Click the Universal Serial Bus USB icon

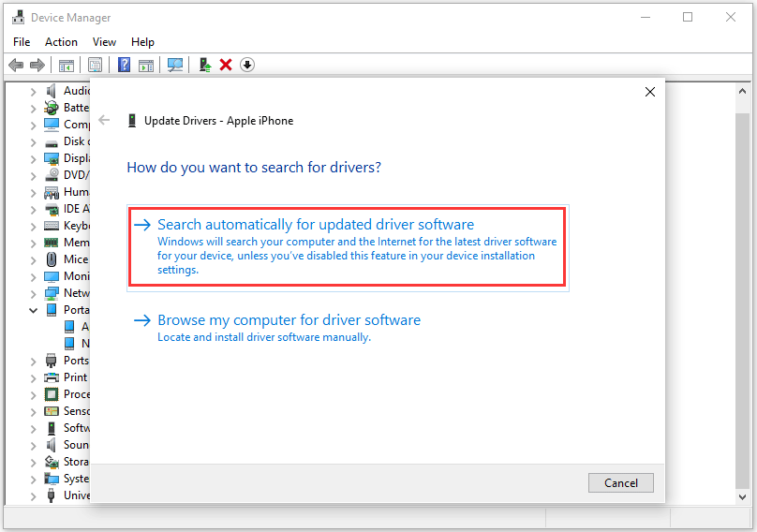pyautogui.click(x=52, y=495)
